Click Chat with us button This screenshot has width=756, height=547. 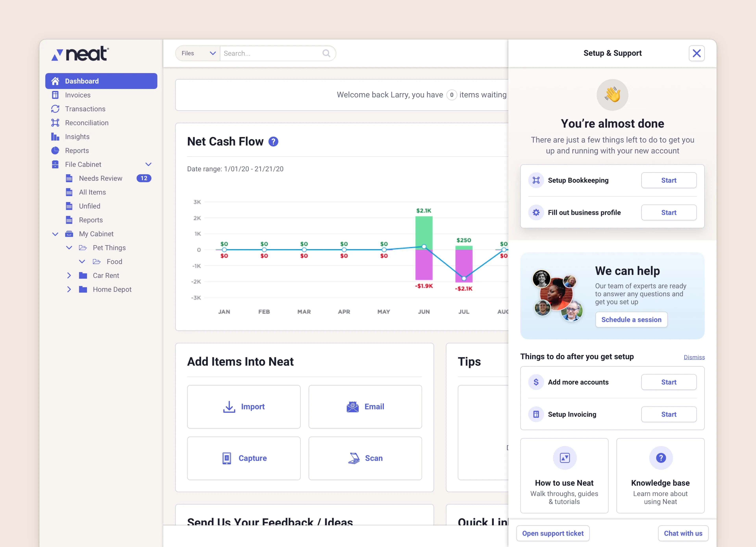coord(683,533)
